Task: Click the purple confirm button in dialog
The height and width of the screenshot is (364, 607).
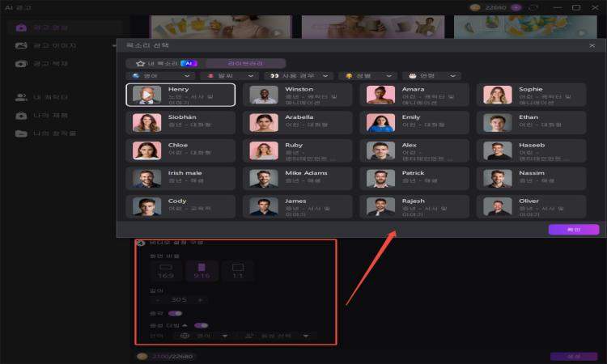Action: (x=574, y=230)
